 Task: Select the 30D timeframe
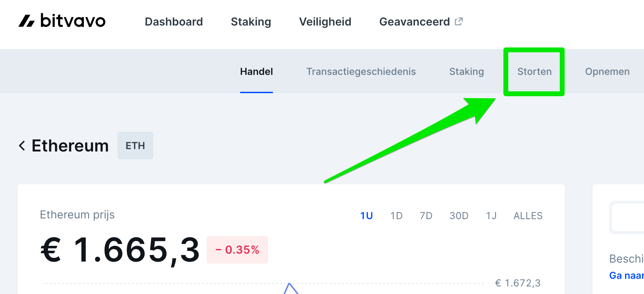coord(459,215)
